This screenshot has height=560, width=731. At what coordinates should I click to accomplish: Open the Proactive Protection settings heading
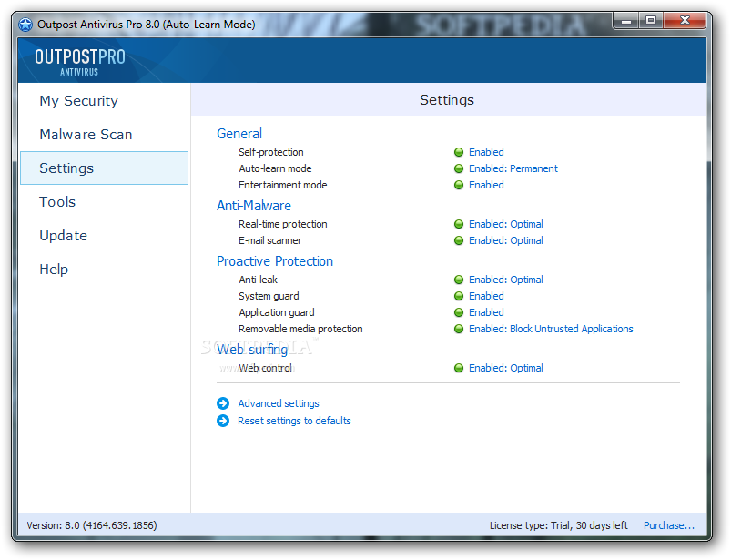(x=275, y=261)
